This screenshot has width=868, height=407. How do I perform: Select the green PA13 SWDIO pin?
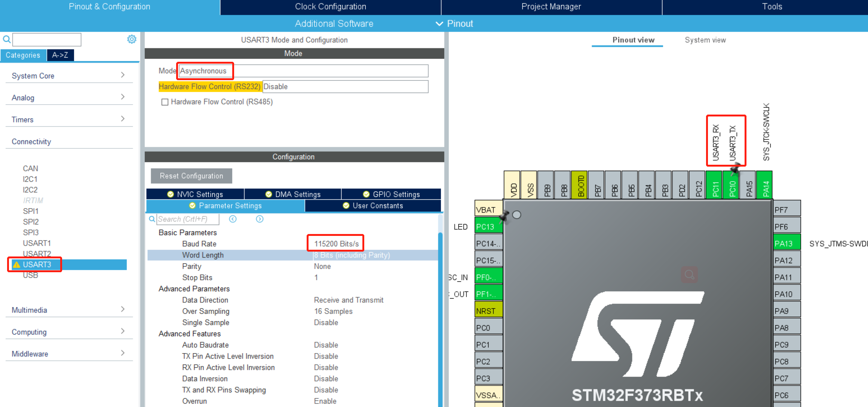(x=786, y=243)
